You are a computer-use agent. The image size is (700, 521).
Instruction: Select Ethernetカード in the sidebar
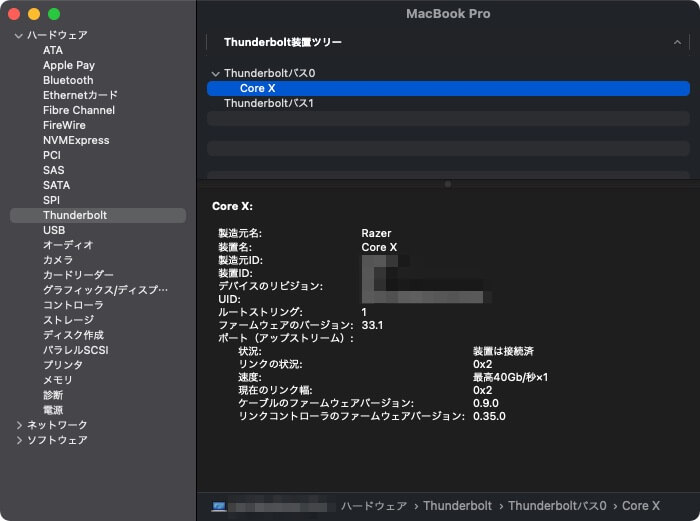(x=80, y=95)
